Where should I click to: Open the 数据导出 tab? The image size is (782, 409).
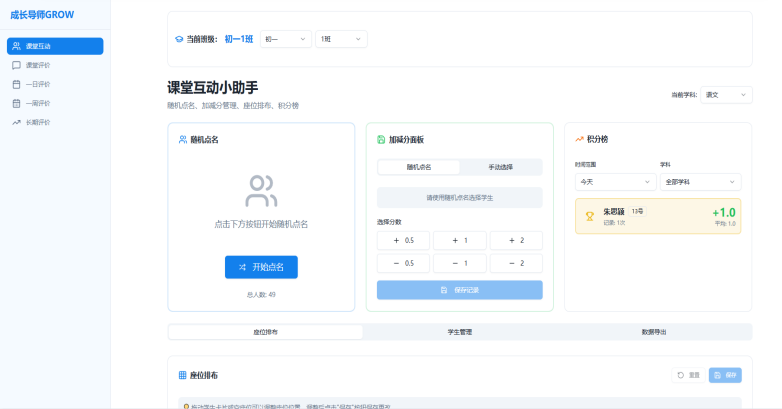coord(654,331)
